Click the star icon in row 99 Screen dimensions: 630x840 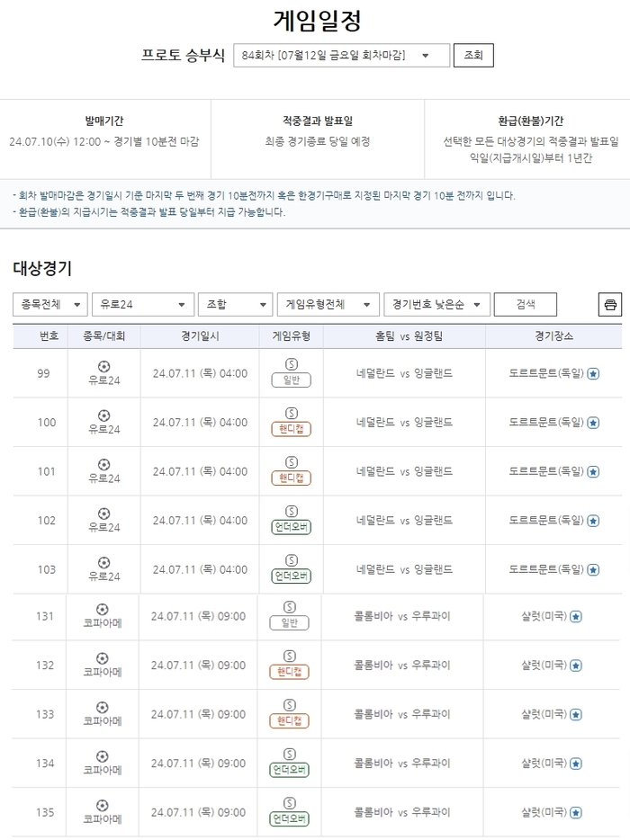tap(593, 373)
